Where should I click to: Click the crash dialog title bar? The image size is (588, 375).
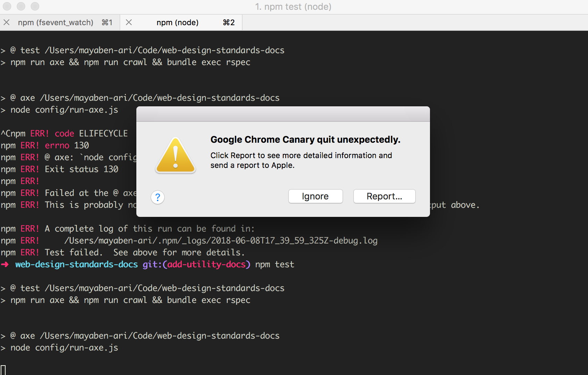pyautogui.click(x=283, y=114)
